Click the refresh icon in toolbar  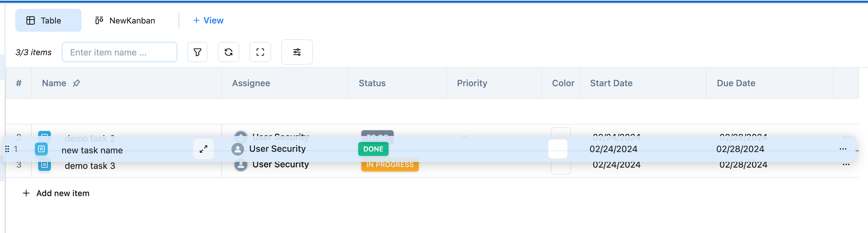[x=228, y=52]
